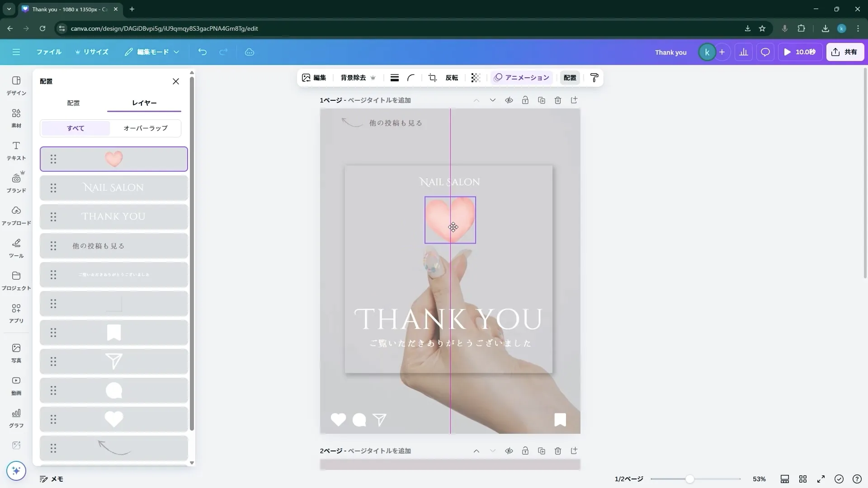Click the Thank you design title

[670, 52]
